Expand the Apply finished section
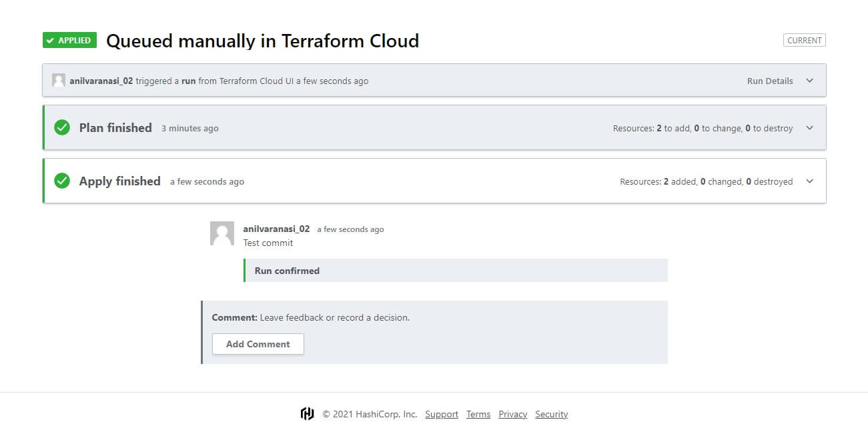The height and width of the screenshot is (438, 868). [x=809, y=181]
